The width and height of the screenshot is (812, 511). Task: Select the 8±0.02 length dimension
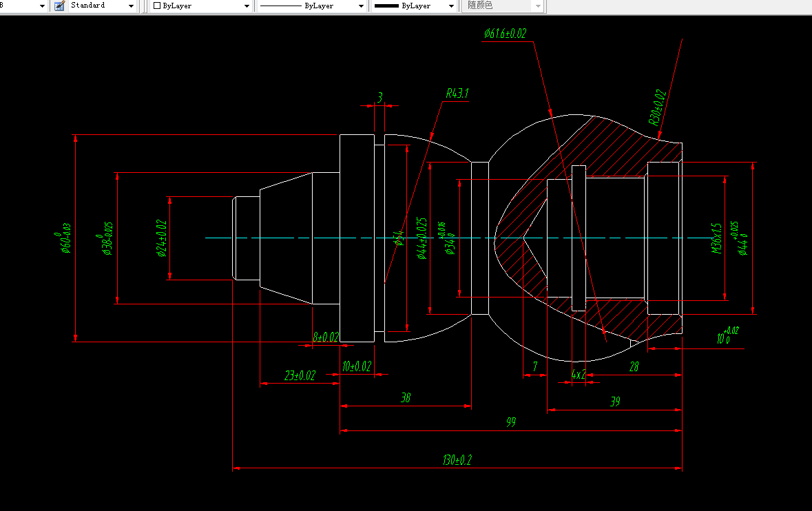[325, 337]
